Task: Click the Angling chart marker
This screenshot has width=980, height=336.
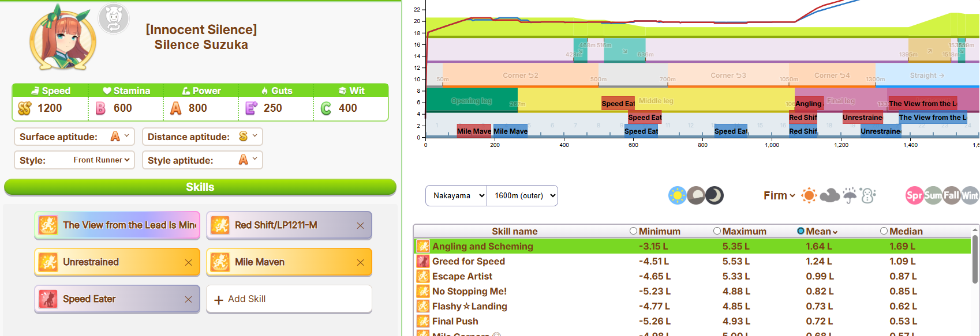Action: pyautogui.click(x=809, y=103)
